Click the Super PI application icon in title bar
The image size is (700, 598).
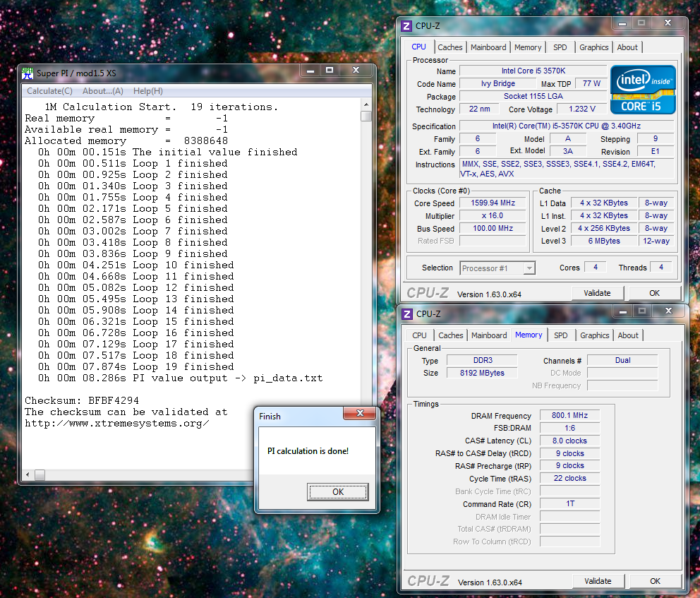pyautogui.click(x=28, y=73)
